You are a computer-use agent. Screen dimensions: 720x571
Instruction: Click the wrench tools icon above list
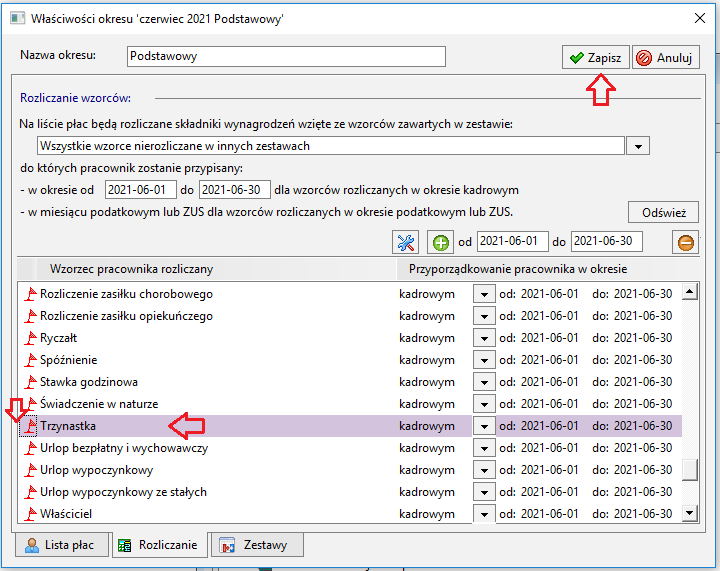[x=405, y=242]
